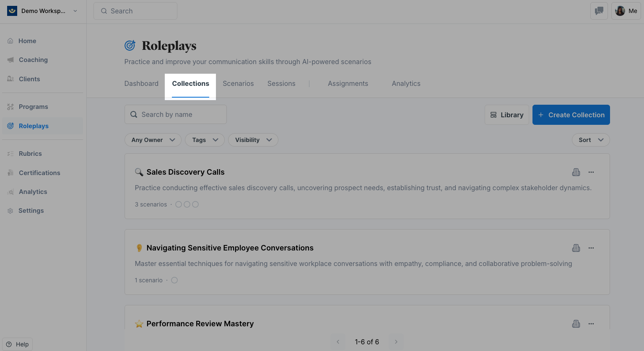
Task: Click the Help button
Action: [x=18, y=344]
